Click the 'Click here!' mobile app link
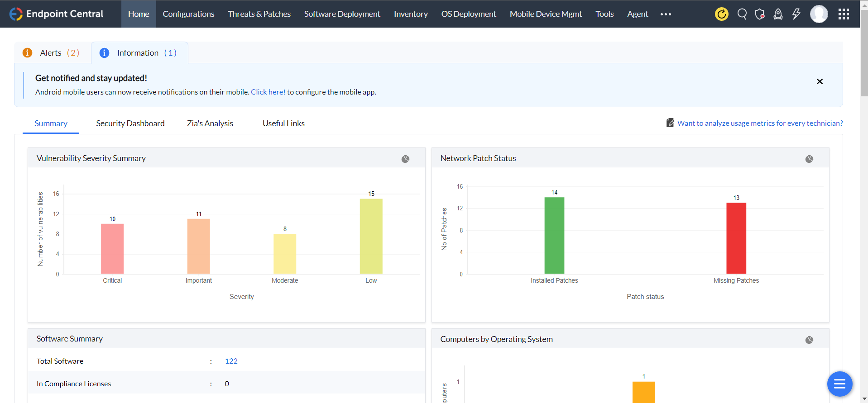This screenshot has width=868, height=403. coord(268,92)
